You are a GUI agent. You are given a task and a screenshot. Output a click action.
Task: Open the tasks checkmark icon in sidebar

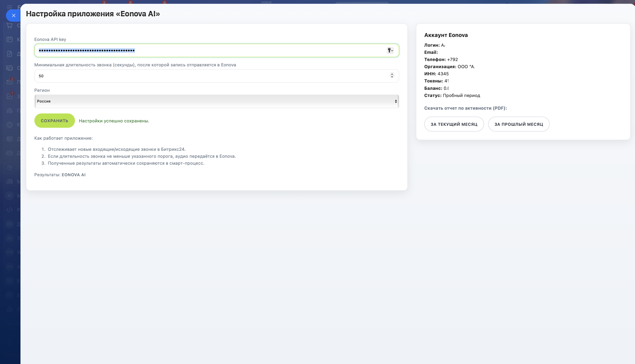tap(10, 96)
